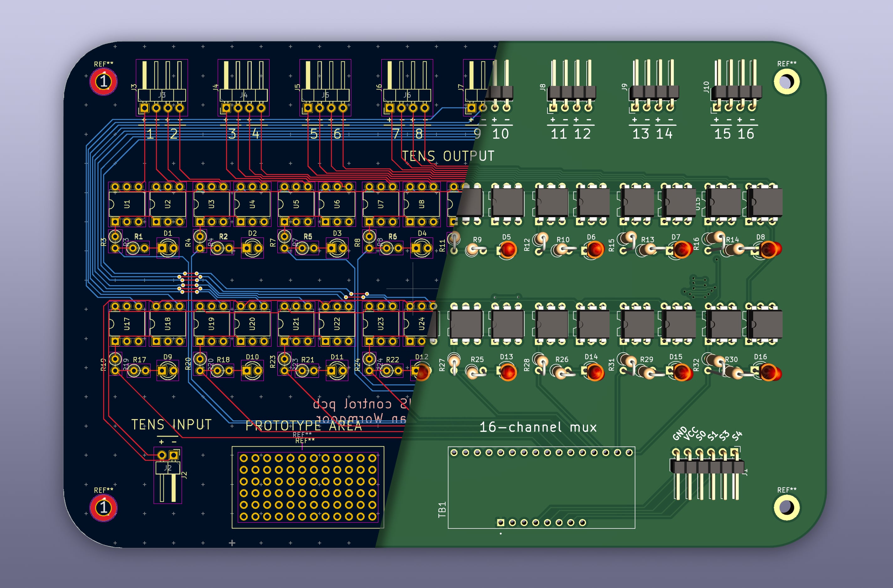Click the 6-pin control header near GND label

[x=707, y=474]
